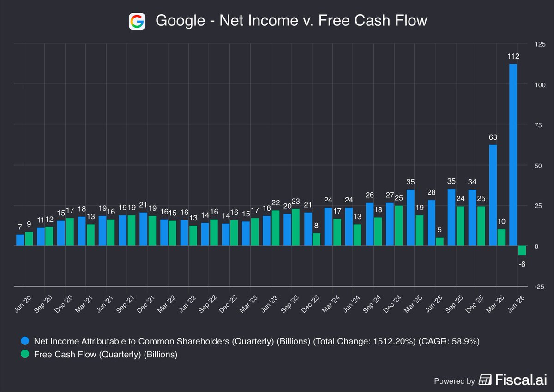Click the blue legend dot for Net Income

click(x=25, y=341)
